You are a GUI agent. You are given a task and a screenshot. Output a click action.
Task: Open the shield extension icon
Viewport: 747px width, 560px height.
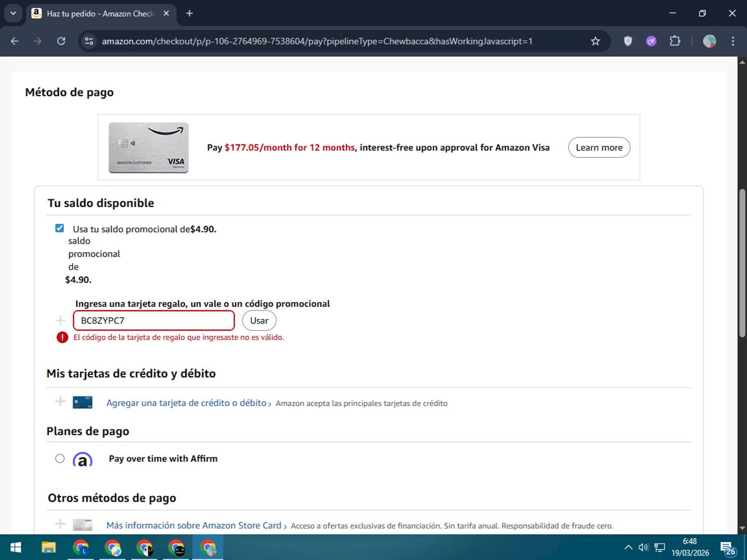tap(628, 41)
